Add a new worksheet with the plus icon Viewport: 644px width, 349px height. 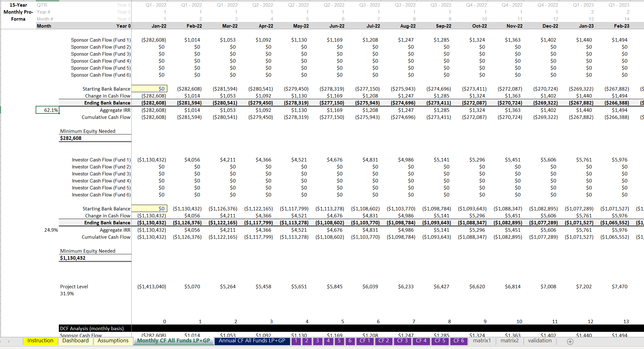[570, 341]
